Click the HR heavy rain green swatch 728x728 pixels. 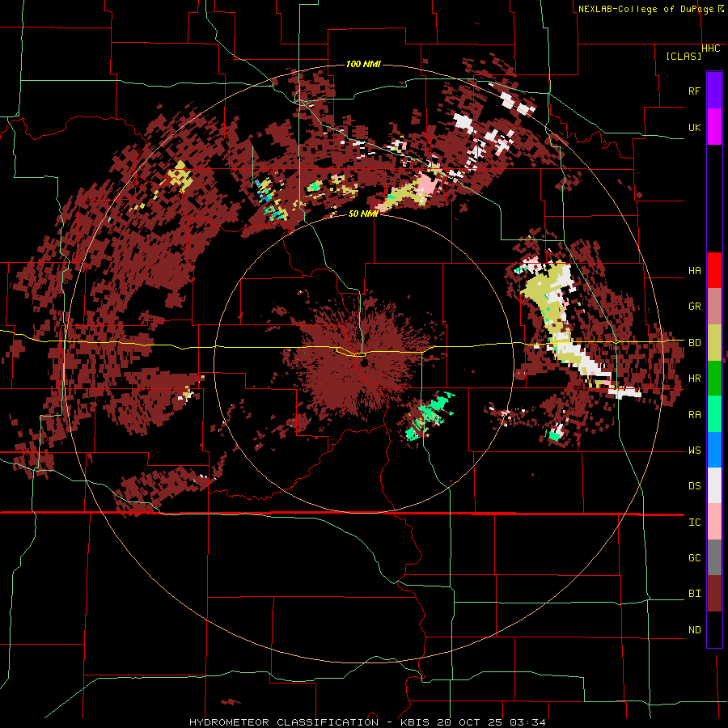click(x=714, y=378)
